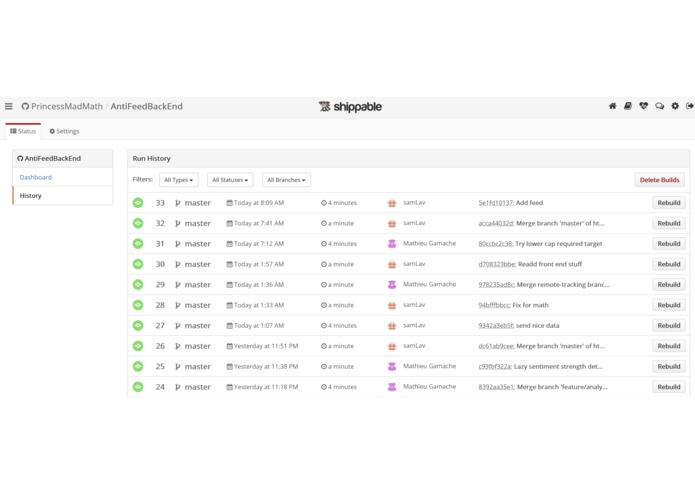Screen dimensions: 695x494
Task: Open commit 80ccbc2c38 link
Action: 496,244
